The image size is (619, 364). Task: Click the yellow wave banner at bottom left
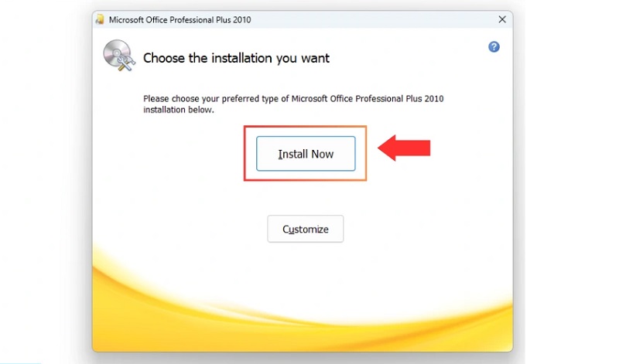click(139, 309)
